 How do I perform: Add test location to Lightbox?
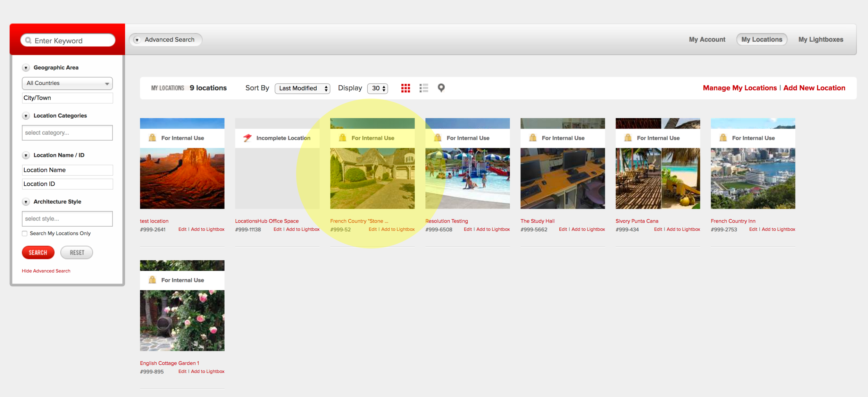pyautogui.click(x=208, y=229)
